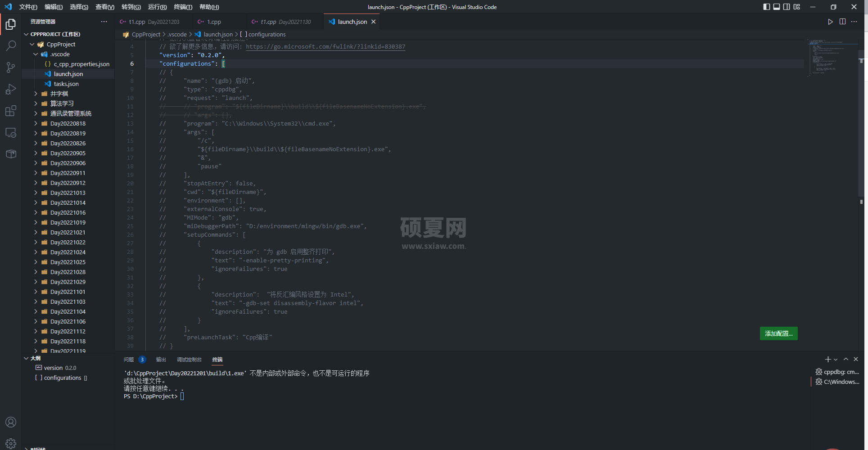Image resolution: width=868 pixels, height=450 pixels.
Task: Switch to the 1.cpp editor tab
Action: coord(218,22)
